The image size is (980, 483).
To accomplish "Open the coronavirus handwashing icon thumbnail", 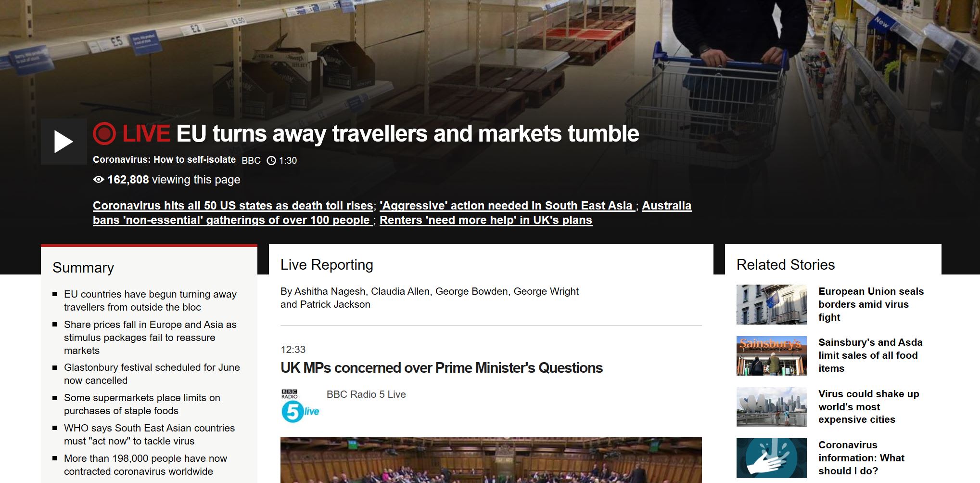I will (771, 458).
